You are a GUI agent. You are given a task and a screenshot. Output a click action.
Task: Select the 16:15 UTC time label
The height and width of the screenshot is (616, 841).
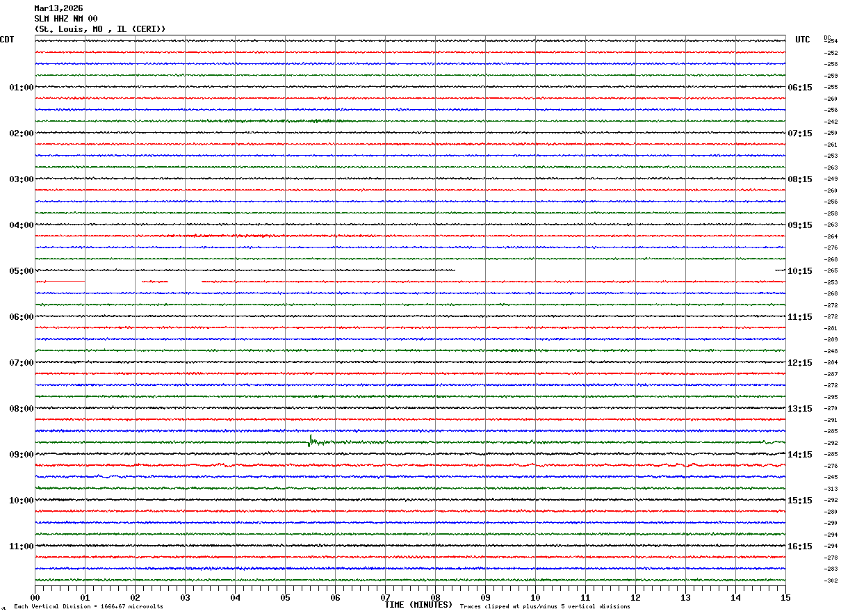799,546
